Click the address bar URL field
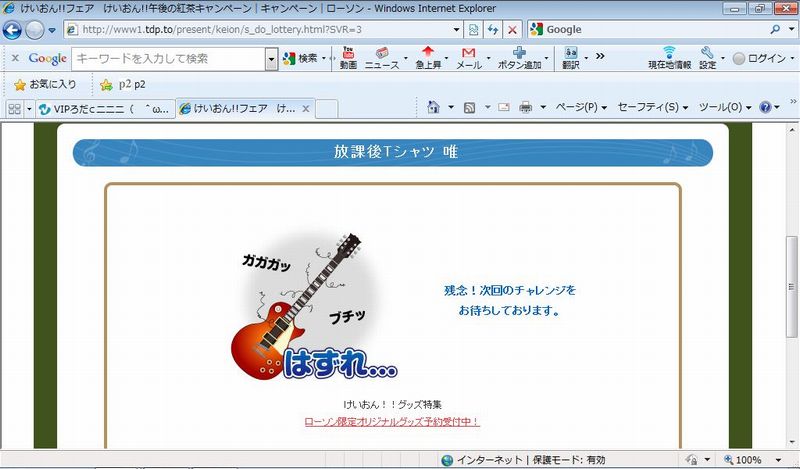Image resolution: width=800 pixels, height=469 pixels. [258, 30]
